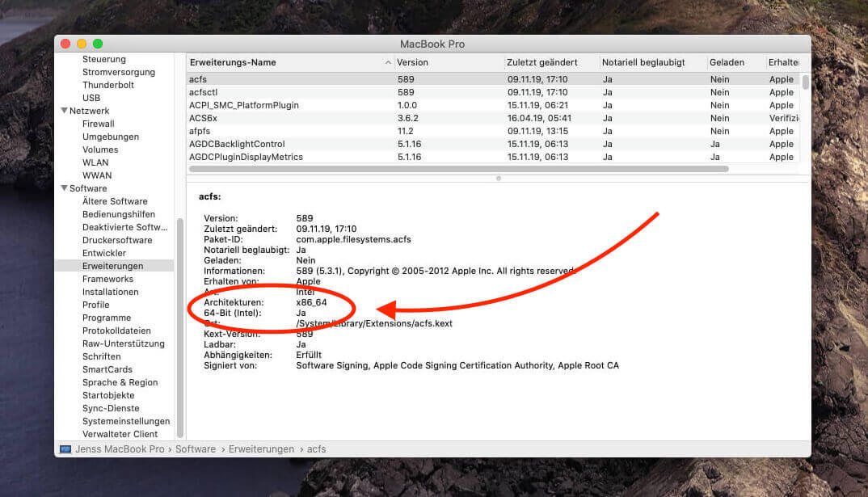Click Erweiterungen in the path bar
Viewport: 868px width, 497px height.
[261, 449]
